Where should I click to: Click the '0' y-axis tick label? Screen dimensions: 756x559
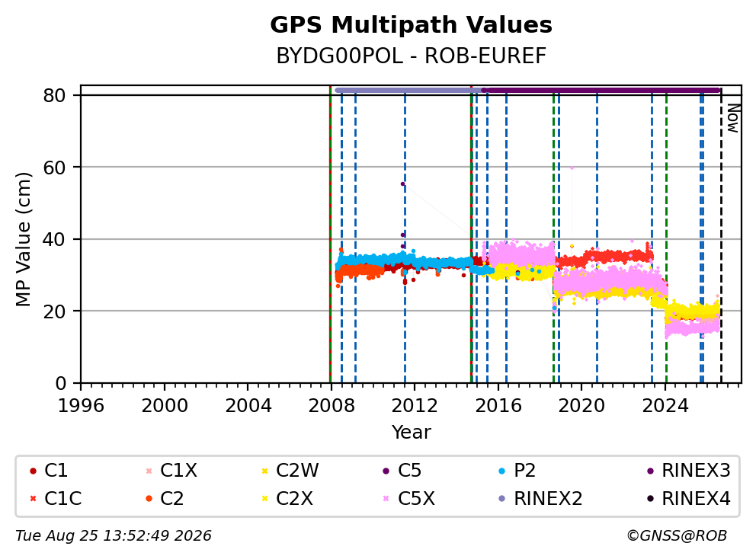(60, 384)
